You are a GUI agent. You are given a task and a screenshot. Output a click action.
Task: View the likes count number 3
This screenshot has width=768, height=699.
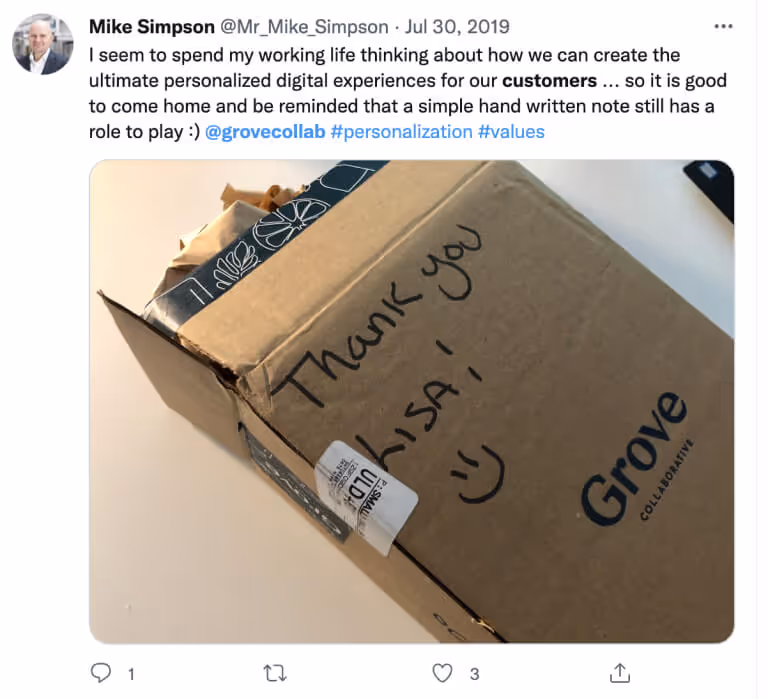point(474,675)
